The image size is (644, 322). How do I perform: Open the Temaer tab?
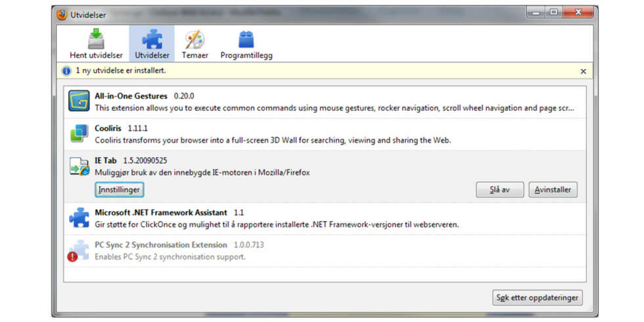coord(195,43)
